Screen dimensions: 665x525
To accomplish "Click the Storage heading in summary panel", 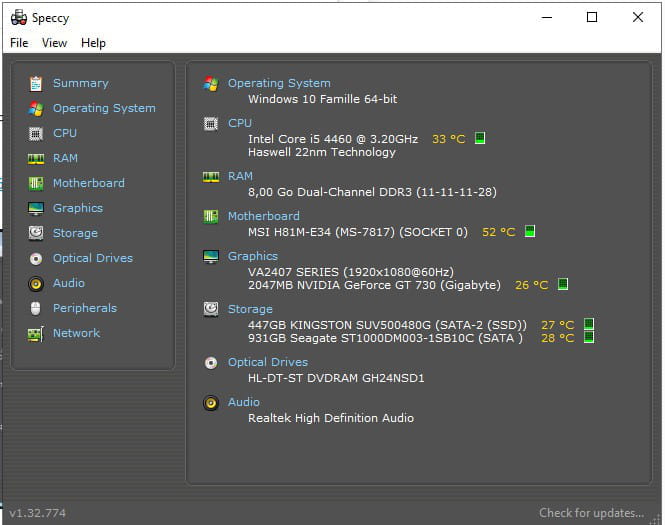I will pos(250,309).
